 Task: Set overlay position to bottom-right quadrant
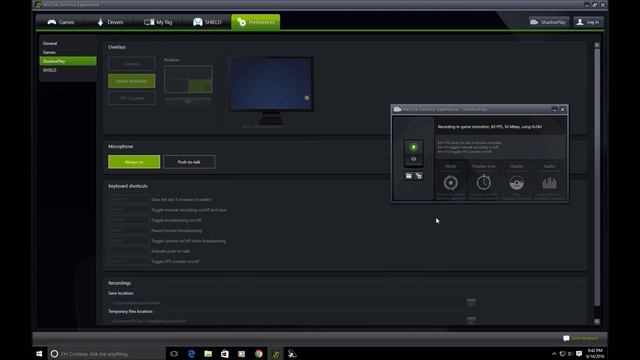click(x=200, y=86)
